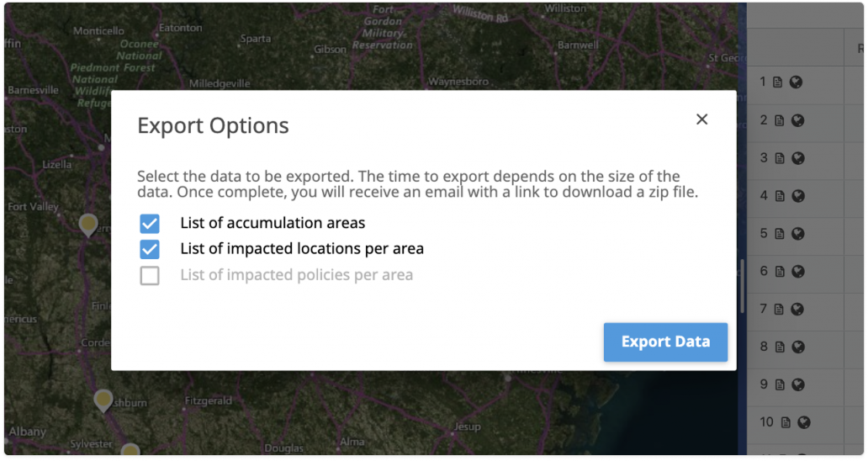
Task: Check List of impacted policies per area
Action: (150, 275)
